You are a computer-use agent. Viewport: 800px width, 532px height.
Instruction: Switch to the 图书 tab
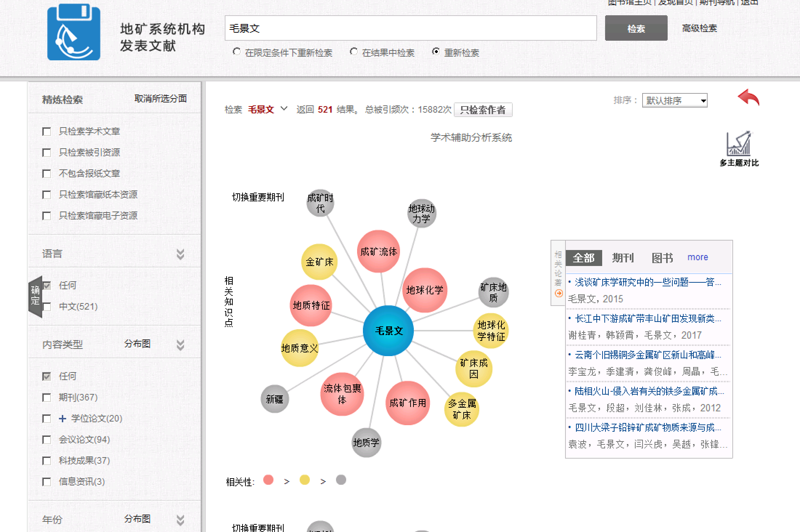pos(662,258)
